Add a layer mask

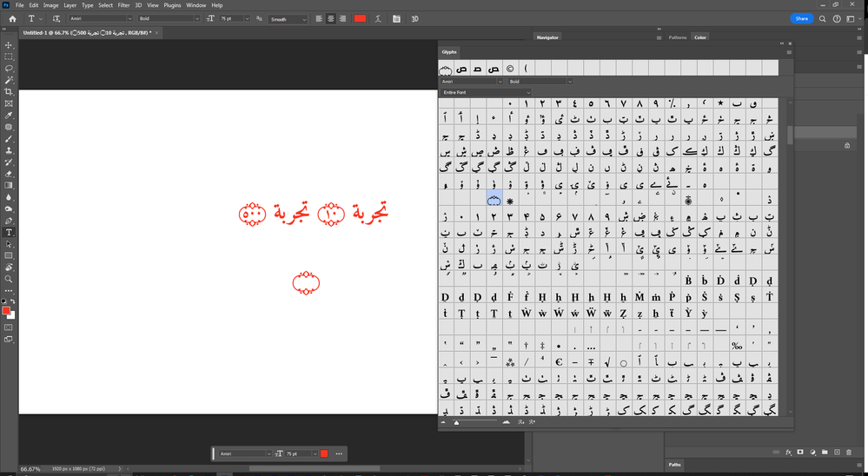click(800, 453)
